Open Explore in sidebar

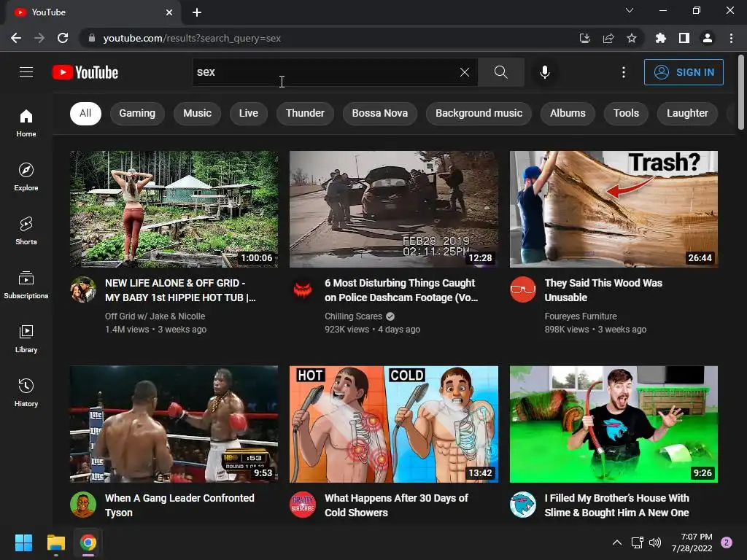click(26, 176)
